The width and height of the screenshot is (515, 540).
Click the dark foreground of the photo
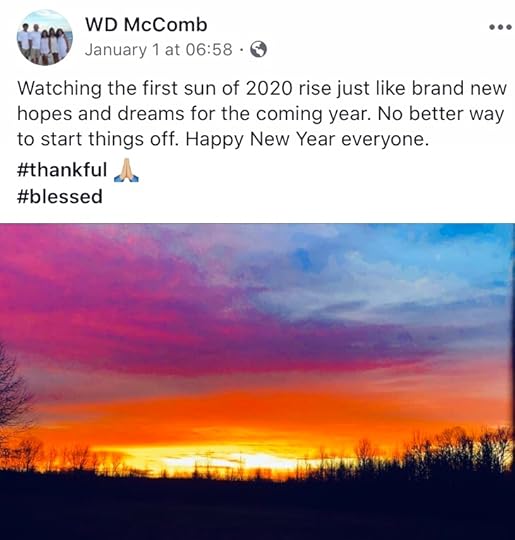tap(257, 508)
